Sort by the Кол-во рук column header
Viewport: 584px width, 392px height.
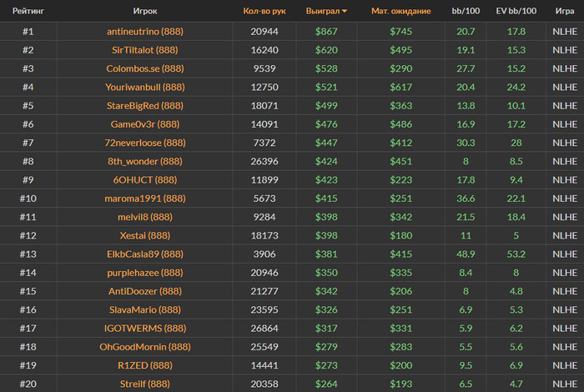click(264, 11)
